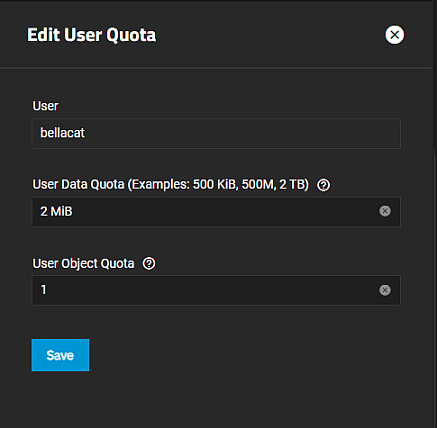Click the User Data Quota label text

(x=78, y=184)
